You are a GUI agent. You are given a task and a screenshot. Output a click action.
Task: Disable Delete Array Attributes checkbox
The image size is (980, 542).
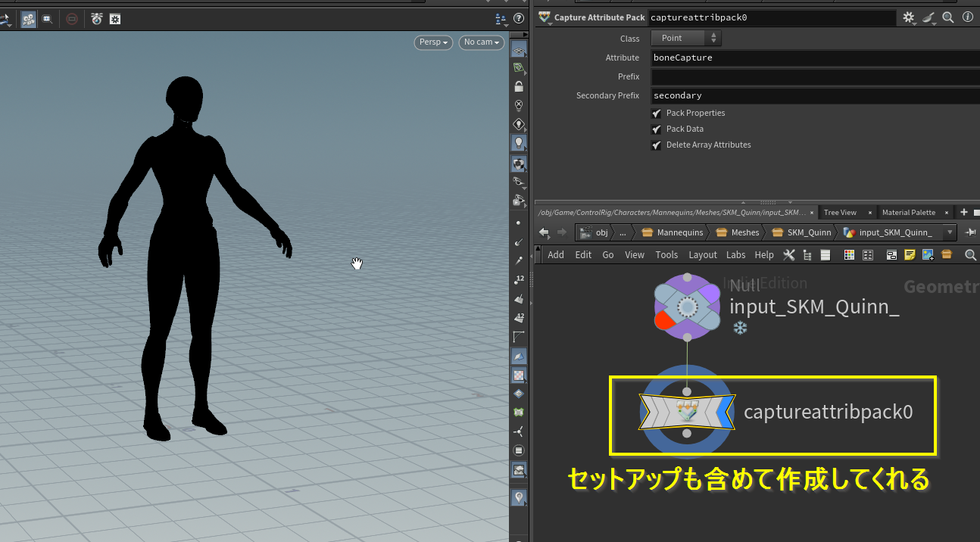pyautogui.click(x=657, y=145)
